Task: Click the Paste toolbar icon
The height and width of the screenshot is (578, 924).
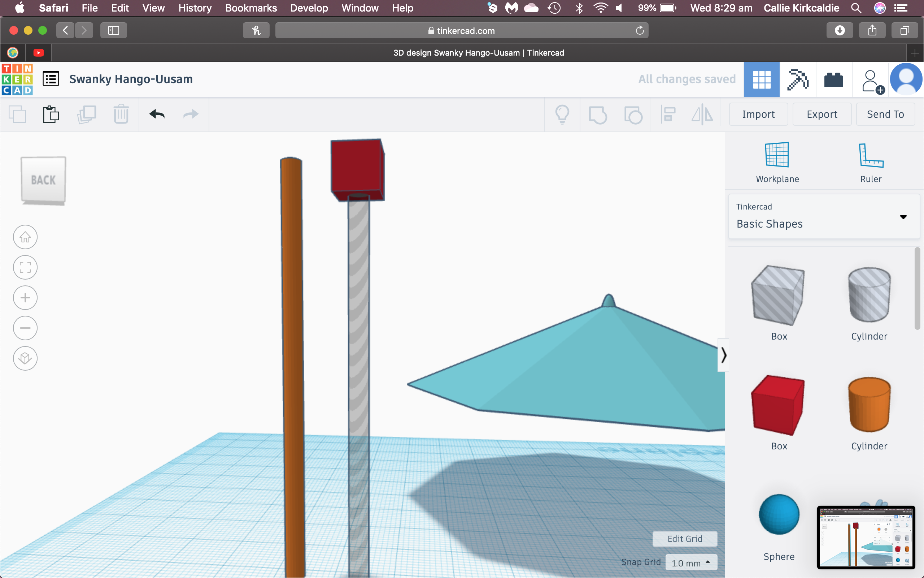Action: click(51, 114)
